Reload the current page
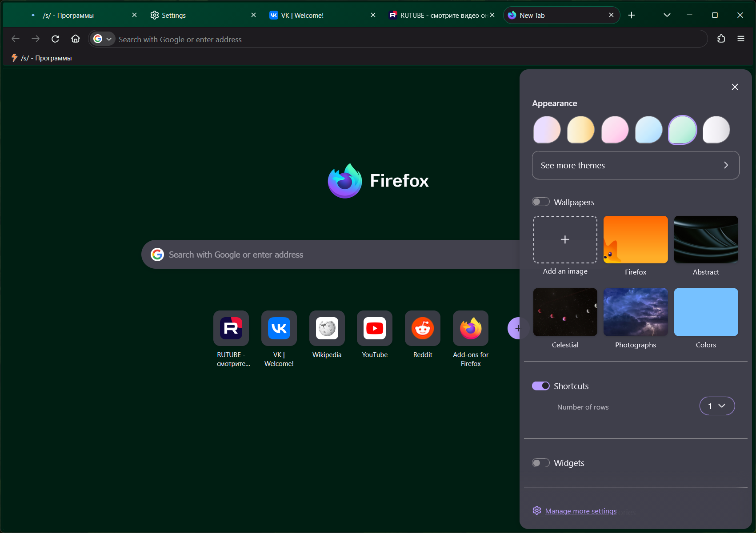Screen dimensions: 756x533 (56, 39)
